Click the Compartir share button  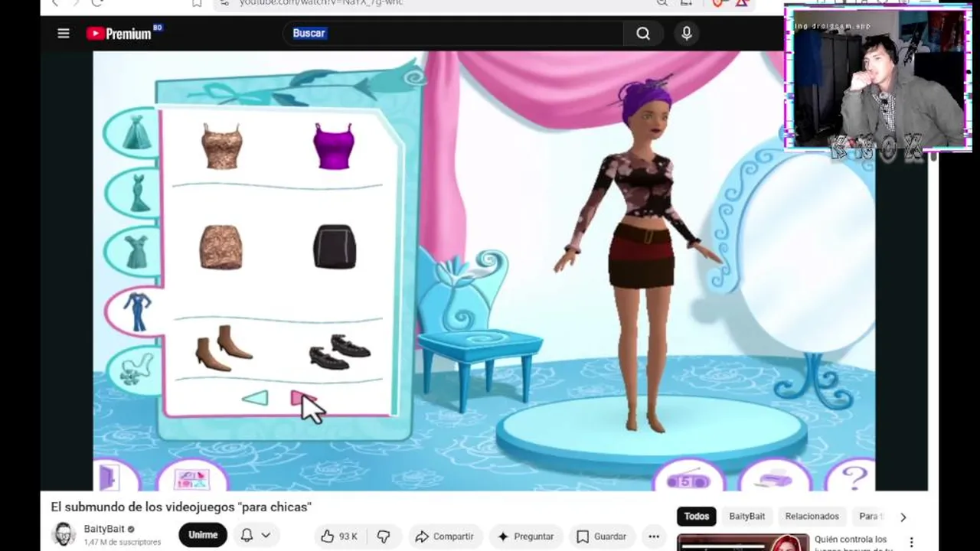(x=444, y=536)
